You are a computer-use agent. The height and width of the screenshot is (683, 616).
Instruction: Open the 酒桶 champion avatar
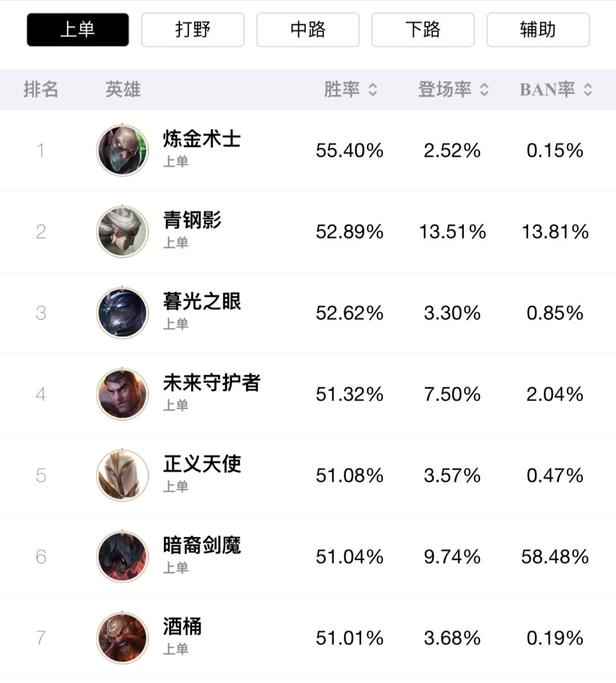(123, 638)
